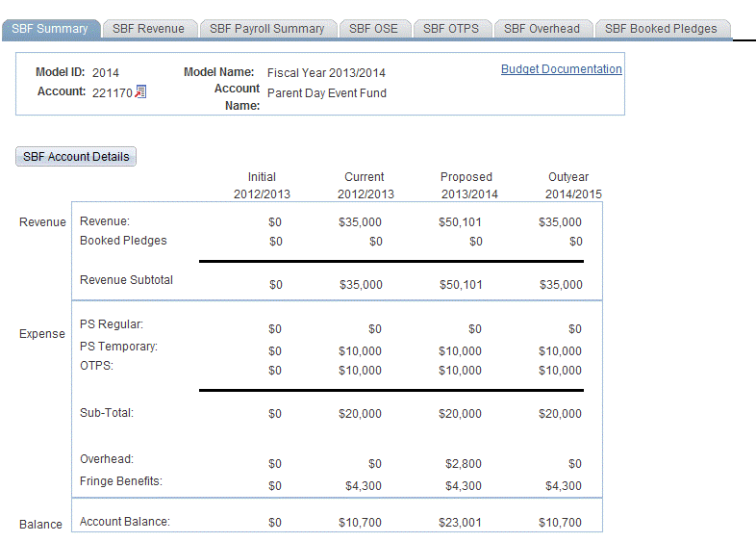Switch to the SBF Revenue tab
This screenshot has height=542, width=756.
pos(148,29)
